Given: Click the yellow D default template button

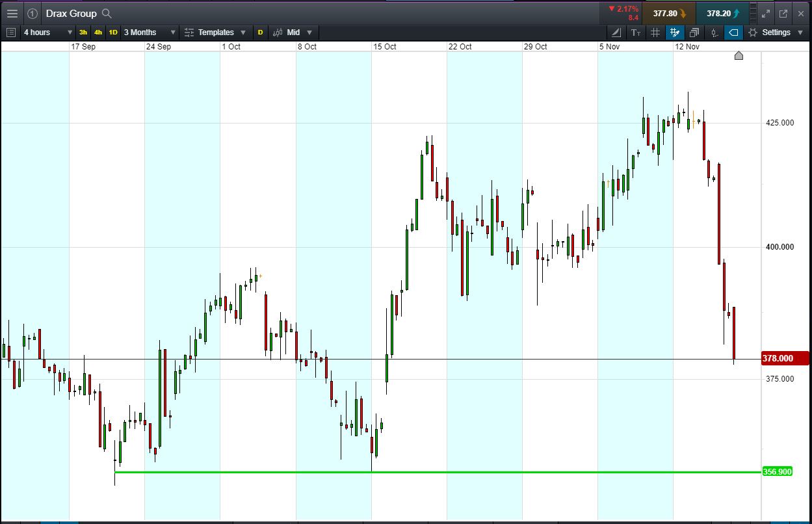Looking at the screenshot, I should point(261,32).
